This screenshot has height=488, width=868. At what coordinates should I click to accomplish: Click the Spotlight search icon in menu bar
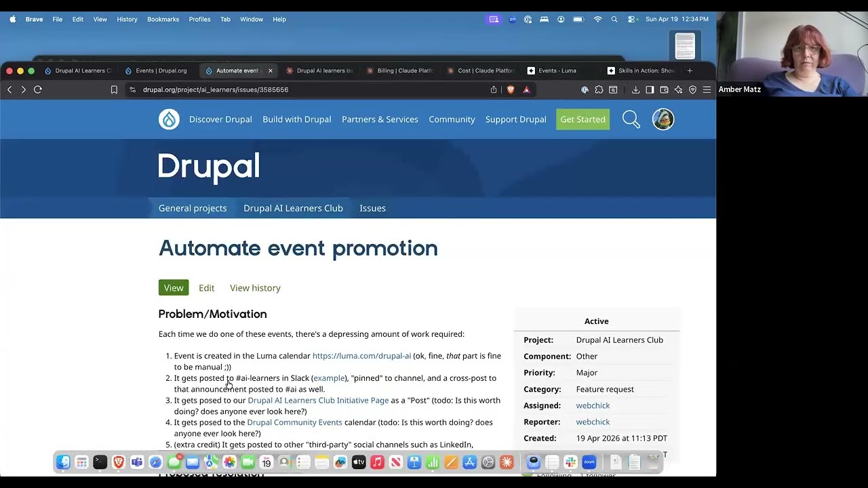pyautogui.click(x=614, y=19)
